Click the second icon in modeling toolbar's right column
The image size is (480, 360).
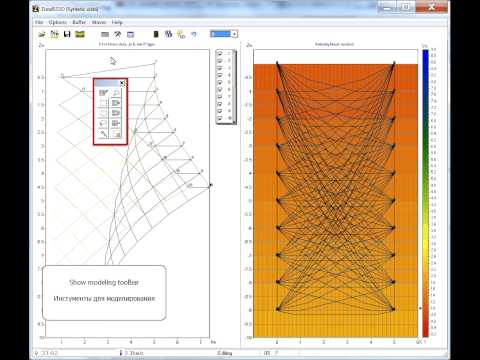pos(116,103)
